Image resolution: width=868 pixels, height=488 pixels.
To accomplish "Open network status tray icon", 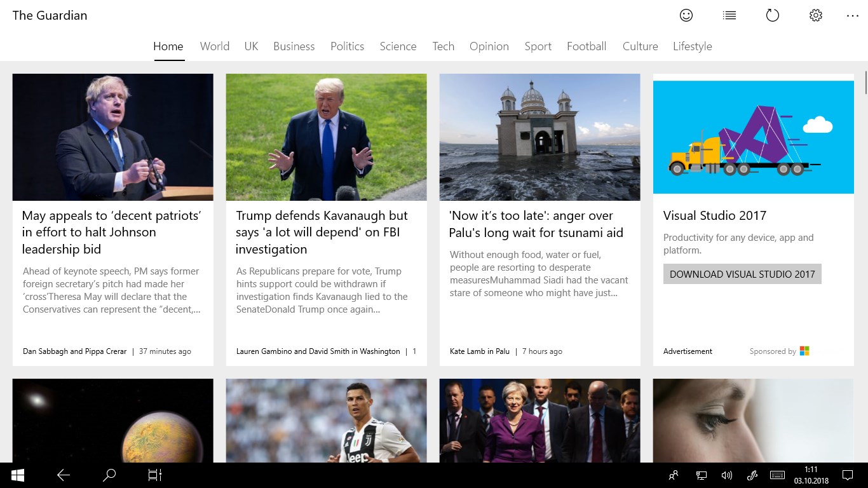I will coord(702,475).
